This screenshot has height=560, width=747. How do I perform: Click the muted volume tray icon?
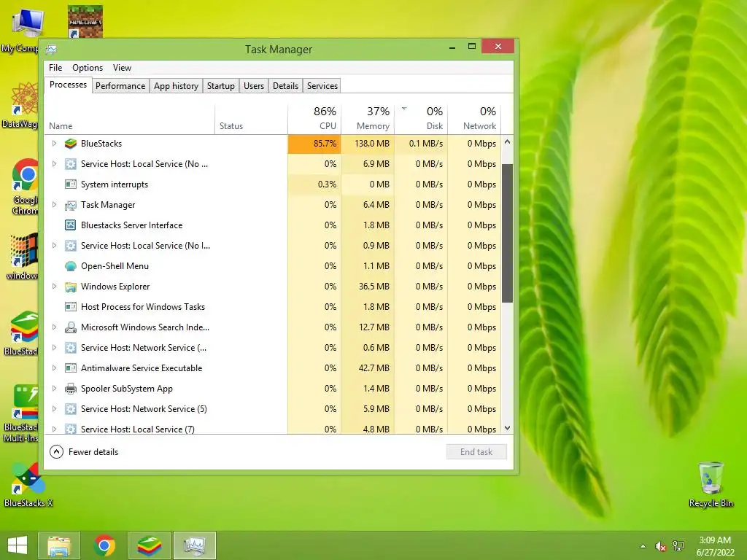[660, 546]
